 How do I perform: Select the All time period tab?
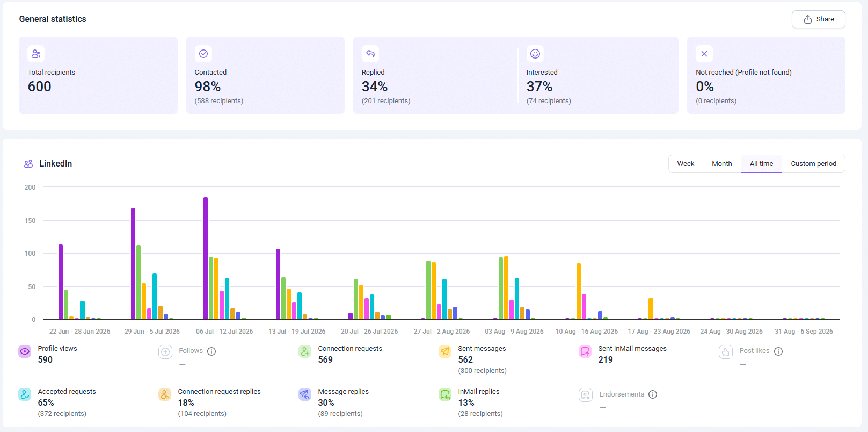pyautogui.click(x=761, y=164)
